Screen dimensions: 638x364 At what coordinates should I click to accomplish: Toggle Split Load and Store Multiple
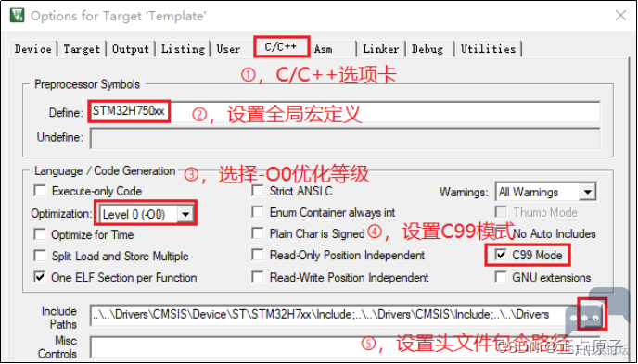pos(40,256)
